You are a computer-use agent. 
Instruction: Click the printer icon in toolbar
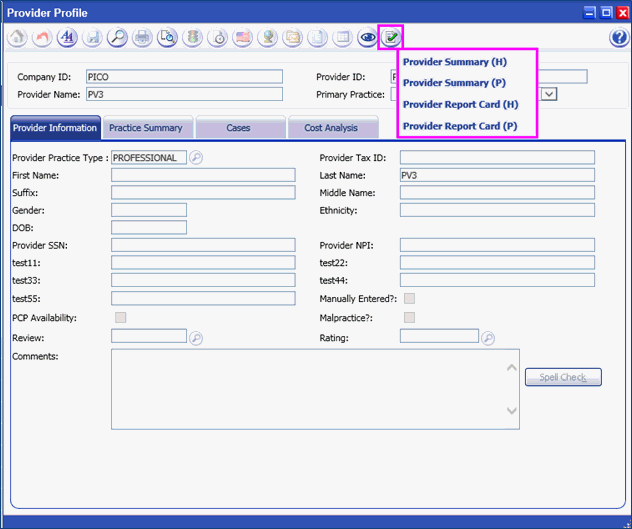[142, 38]
